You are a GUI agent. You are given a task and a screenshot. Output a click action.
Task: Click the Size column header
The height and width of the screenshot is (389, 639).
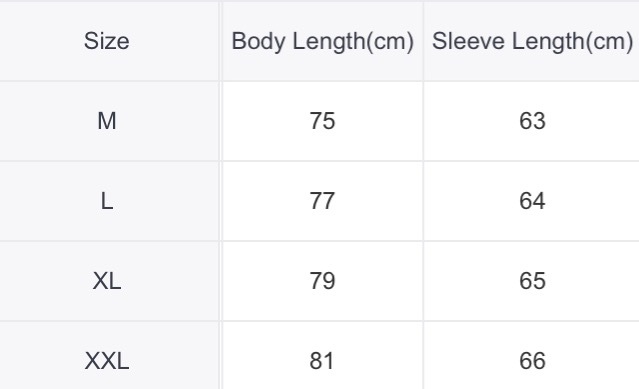click(107, 41)
